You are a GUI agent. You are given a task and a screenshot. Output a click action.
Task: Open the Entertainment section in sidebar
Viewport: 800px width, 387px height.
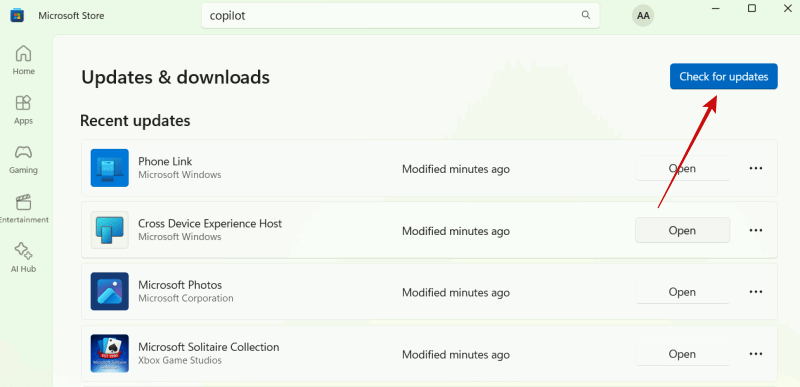pos(23,209)
